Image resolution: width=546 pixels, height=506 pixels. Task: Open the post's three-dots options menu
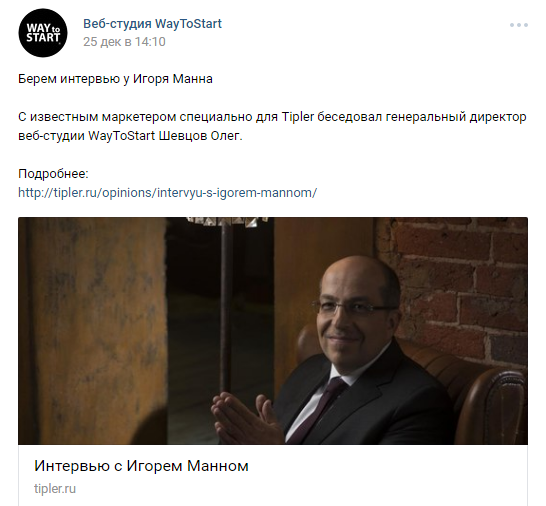point(519,25)
